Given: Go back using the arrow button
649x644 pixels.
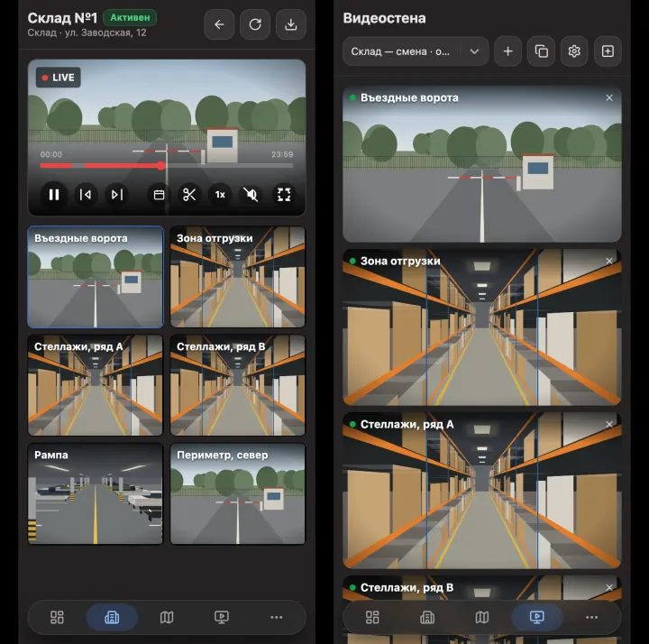Looking at the screenshot, I should (219, 24).
